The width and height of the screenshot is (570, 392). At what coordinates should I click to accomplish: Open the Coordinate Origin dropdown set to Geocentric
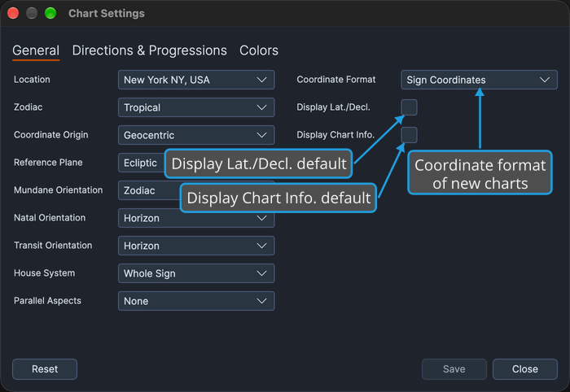[x=196, y=135]
